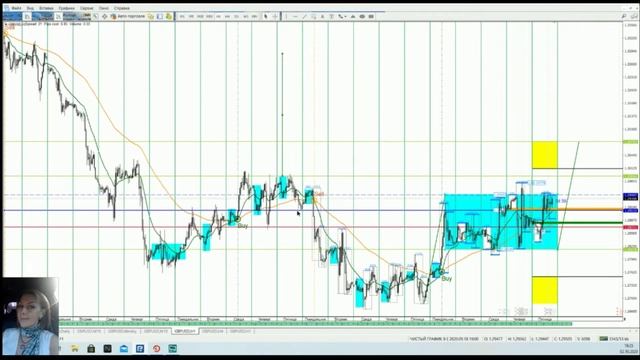Viewport: 640px width, 360px height.
Task: Switch chart to MN timeframe
Action: point(254,16)
